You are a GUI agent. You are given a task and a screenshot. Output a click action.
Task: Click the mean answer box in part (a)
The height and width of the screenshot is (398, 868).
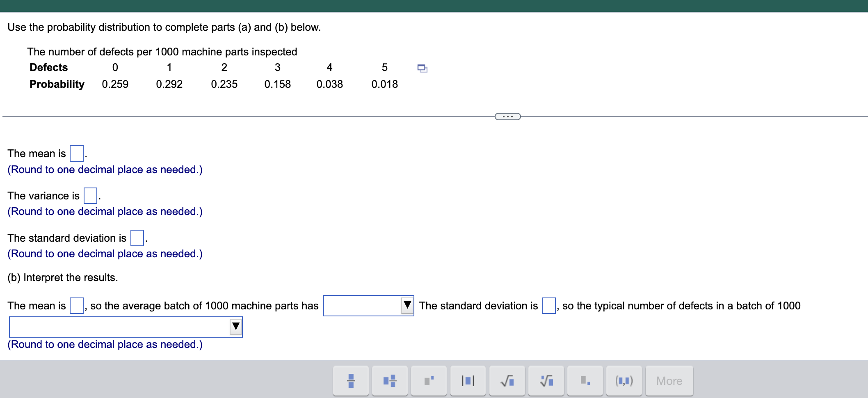pos(77,153)
